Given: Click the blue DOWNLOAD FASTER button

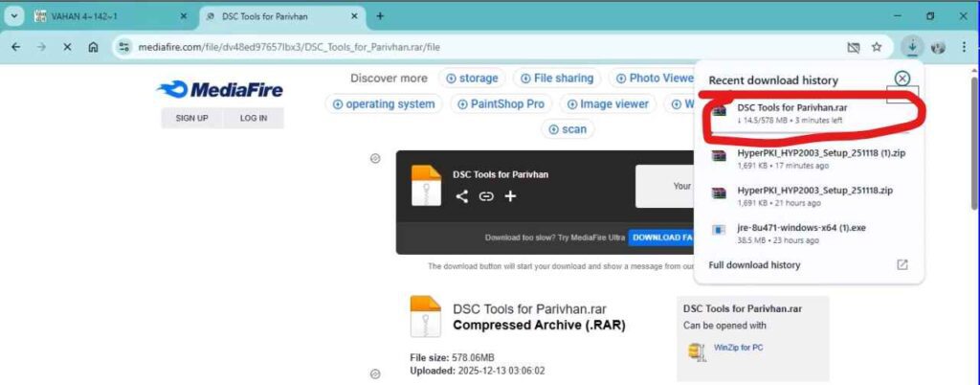Looking at the screenshot, I should [661, 238].
